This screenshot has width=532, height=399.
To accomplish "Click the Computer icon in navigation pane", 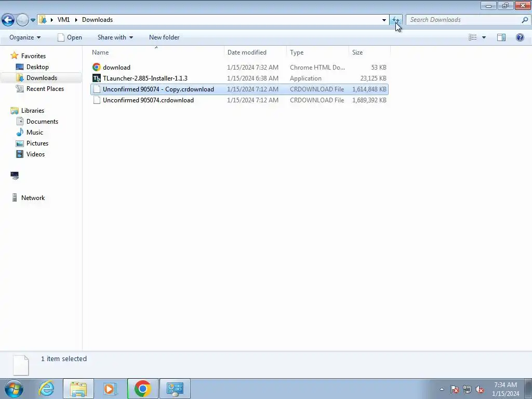I will [15, 176].
